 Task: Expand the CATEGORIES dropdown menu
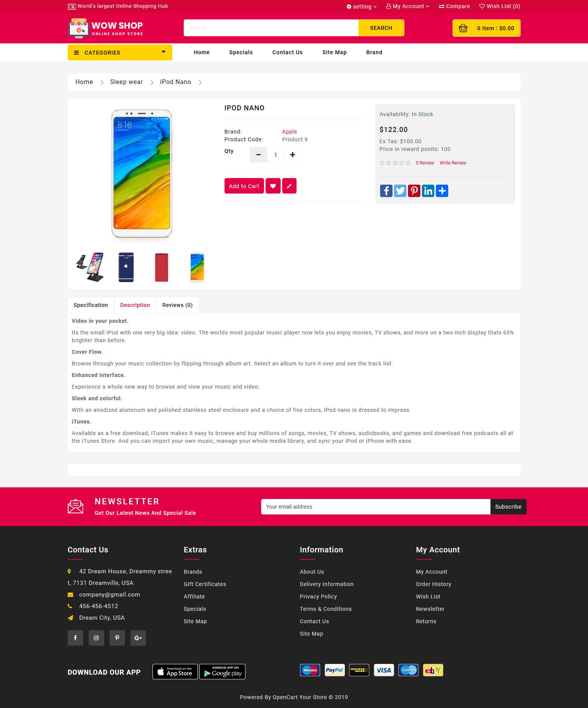120,53
